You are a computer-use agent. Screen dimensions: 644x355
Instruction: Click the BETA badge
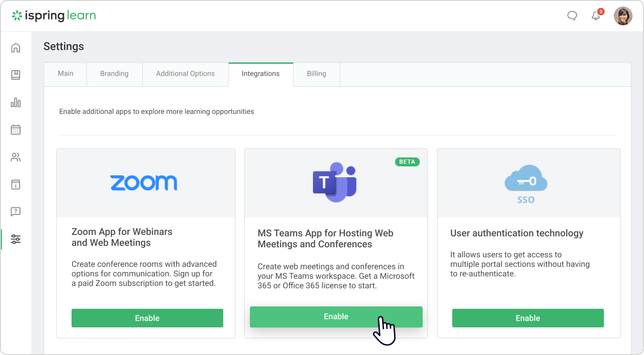point(407,162)
